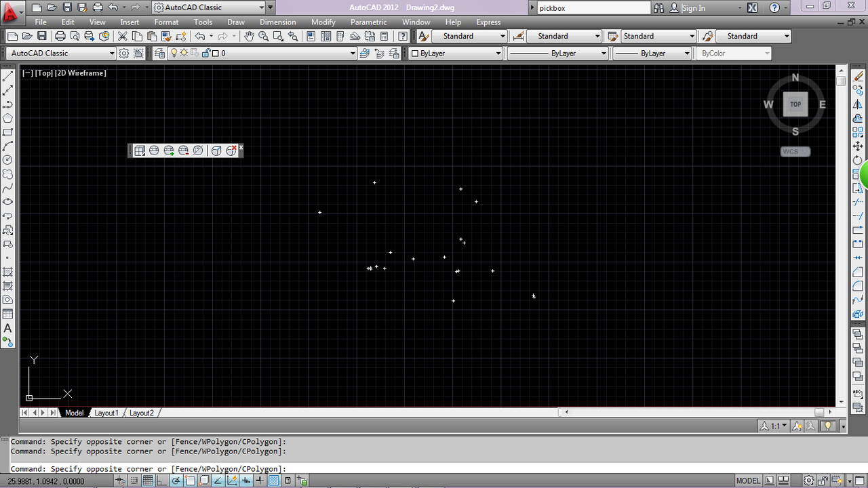Open the File menu
The height and width of the screenshot is (488, 868).
[x=41, y=22]
